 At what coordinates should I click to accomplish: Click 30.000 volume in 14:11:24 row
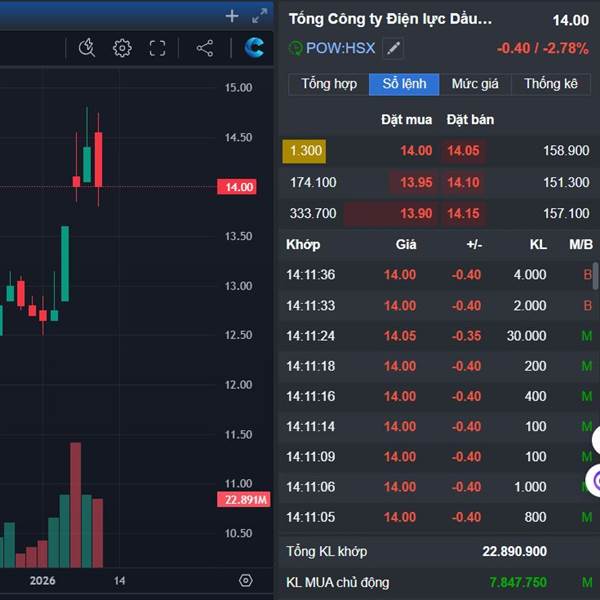pyautogui.click(x=527, y=336)
